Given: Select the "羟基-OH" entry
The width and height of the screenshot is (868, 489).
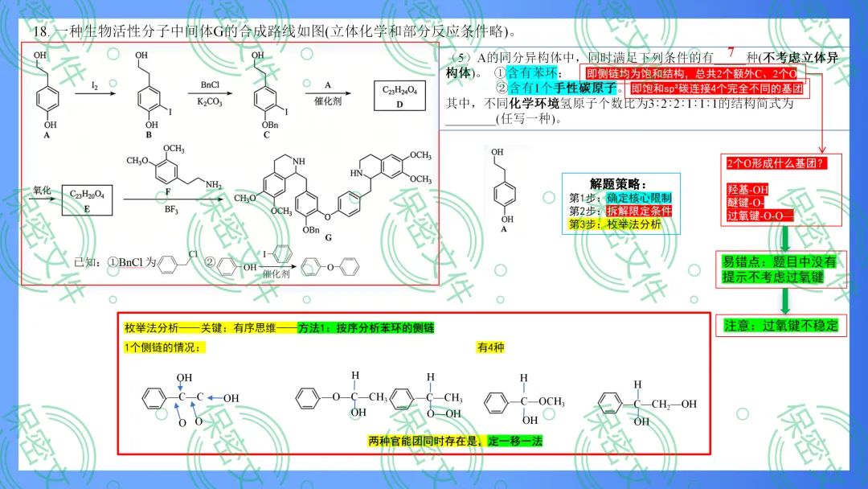Looking at the screenshot, I should click(x=747, y=190).
